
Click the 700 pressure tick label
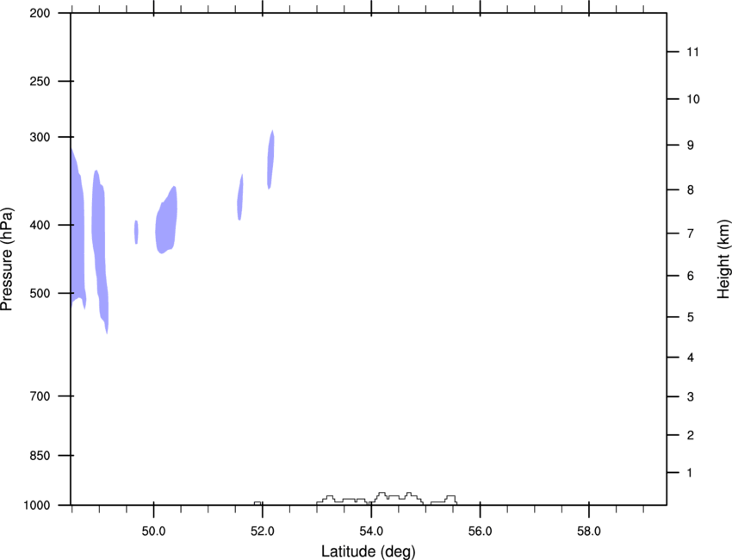[40, 396]
